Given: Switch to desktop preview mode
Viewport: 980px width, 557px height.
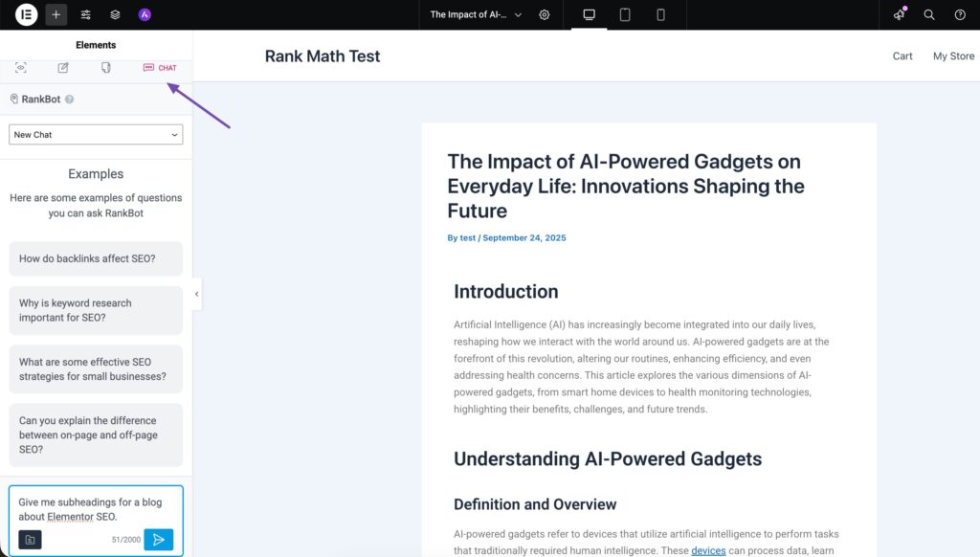Looking at the screenshot, I should (x=589, y=14).
